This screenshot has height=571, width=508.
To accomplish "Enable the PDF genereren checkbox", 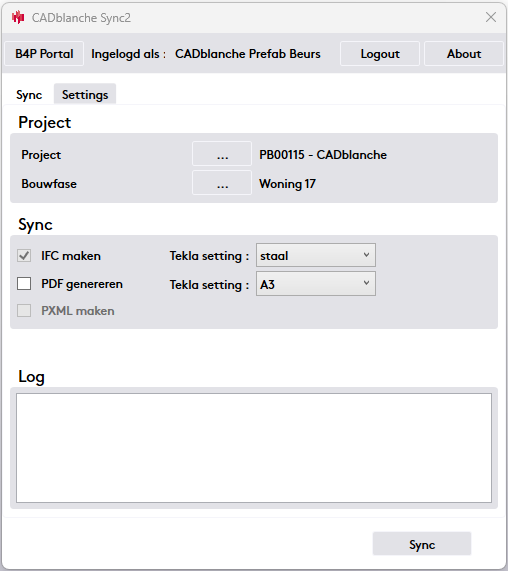I will click(x=24, y=284).
